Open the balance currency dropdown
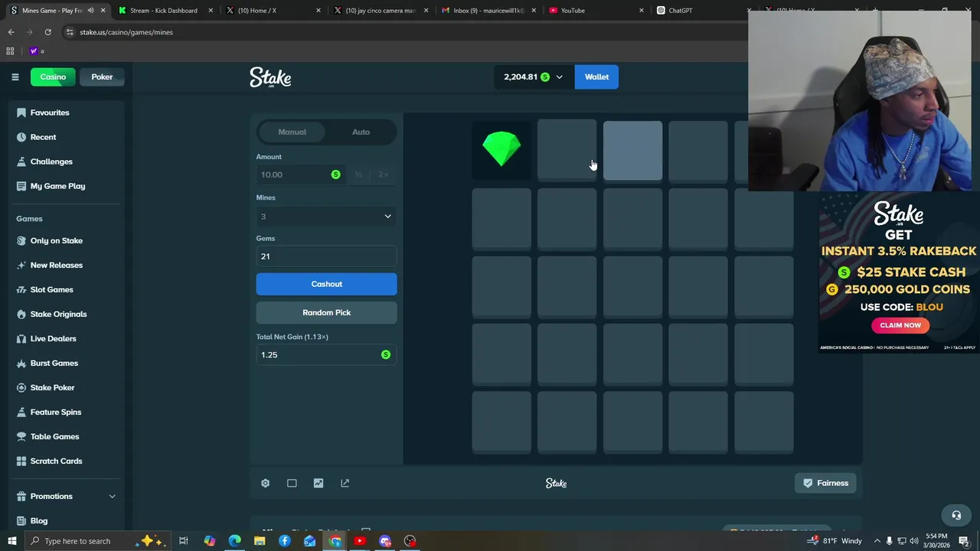 534,77
